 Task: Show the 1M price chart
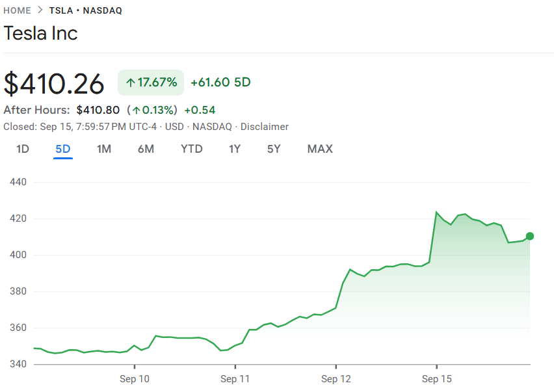[104, 149]
